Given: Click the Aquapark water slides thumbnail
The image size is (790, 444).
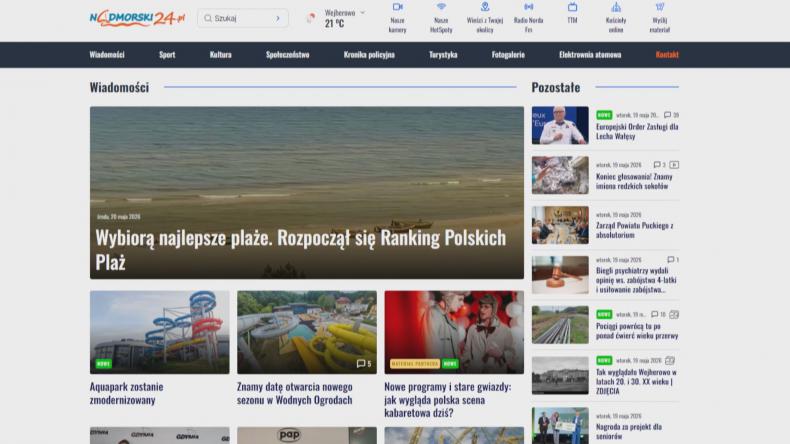Looking at the screenshot, I should click(160, 332).
